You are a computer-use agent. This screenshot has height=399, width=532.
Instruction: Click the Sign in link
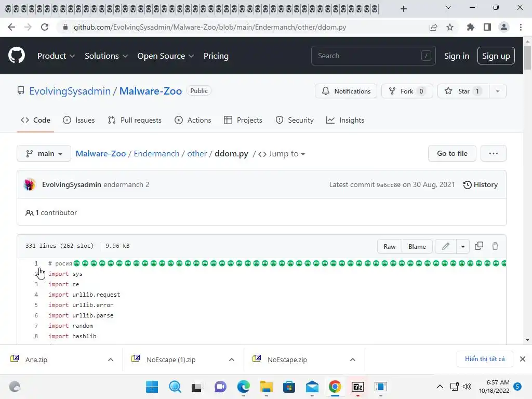click(457, 56)
